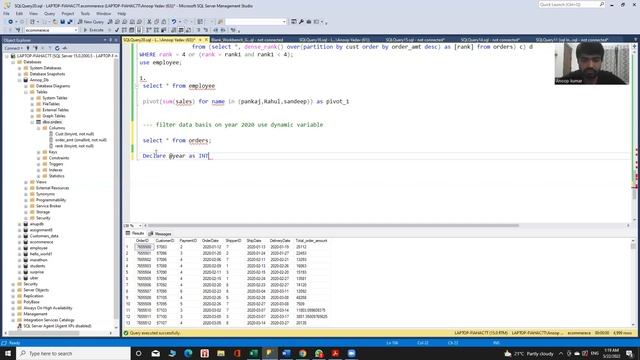Select the marathon database in tree
The height and width of the screenshot is (360, 640).
tap(38, 260)
